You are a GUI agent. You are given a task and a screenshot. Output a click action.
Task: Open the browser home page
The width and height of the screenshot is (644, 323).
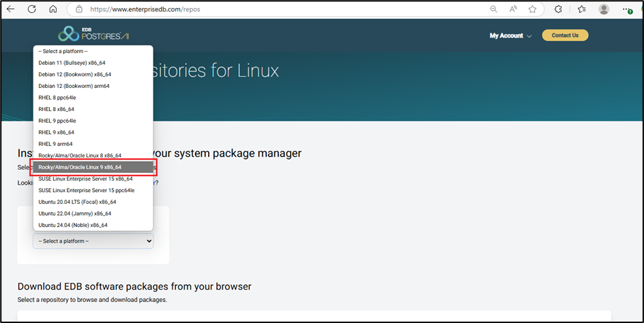[53, 9]
